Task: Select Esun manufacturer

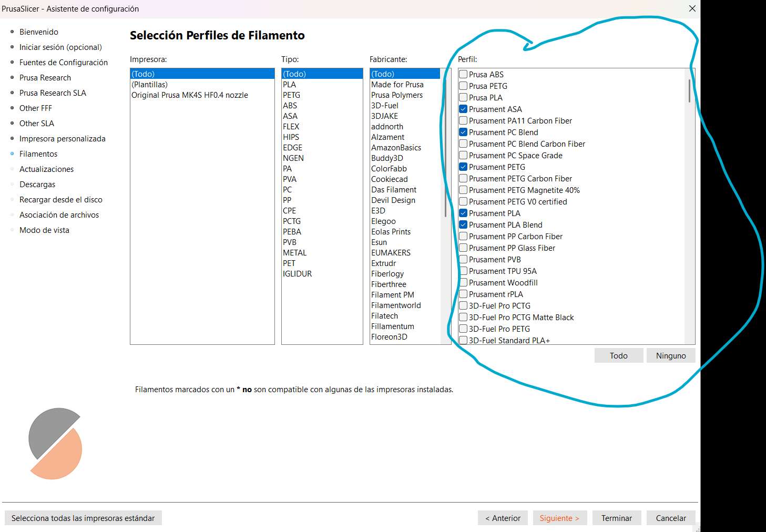Action: pos(405,242)
